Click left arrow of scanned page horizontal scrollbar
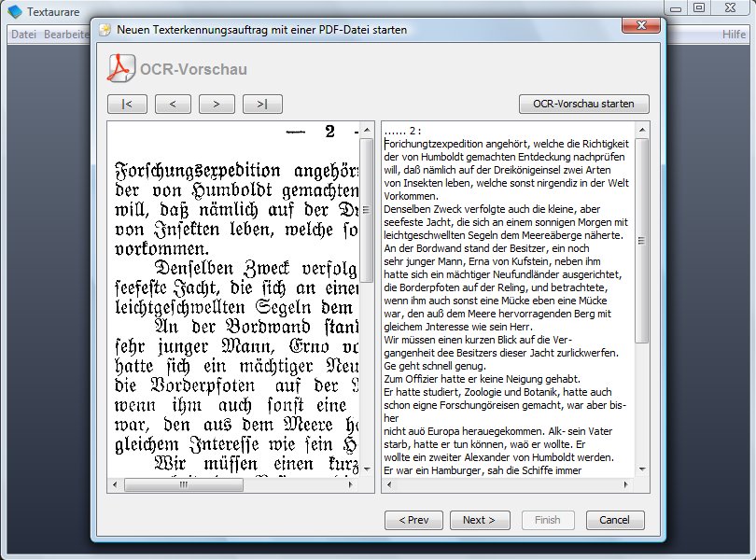 tap(115, 484)
